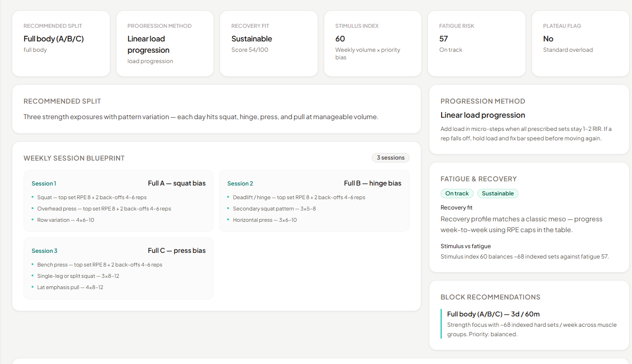Viewport: 632px width, 364px height.
Task: Open the Fatigue Risk card
Action: click(x=476, y=43)
